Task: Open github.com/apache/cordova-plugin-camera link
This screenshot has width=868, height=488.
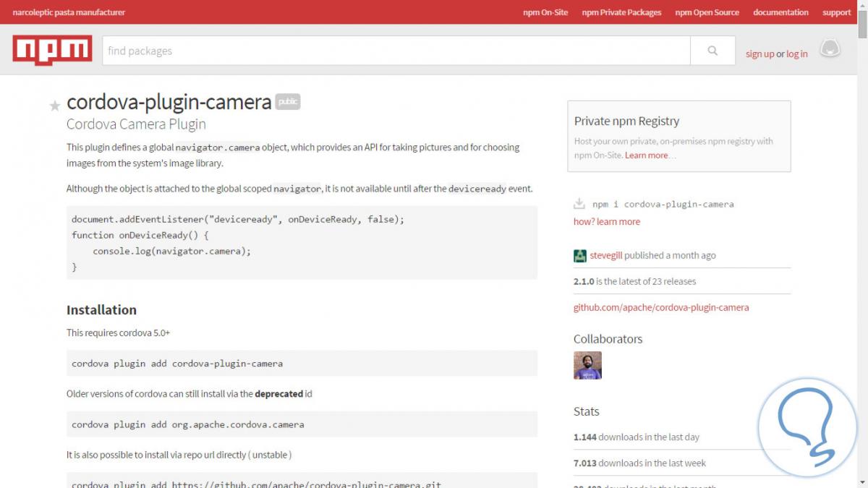Action: click(661, 307)
